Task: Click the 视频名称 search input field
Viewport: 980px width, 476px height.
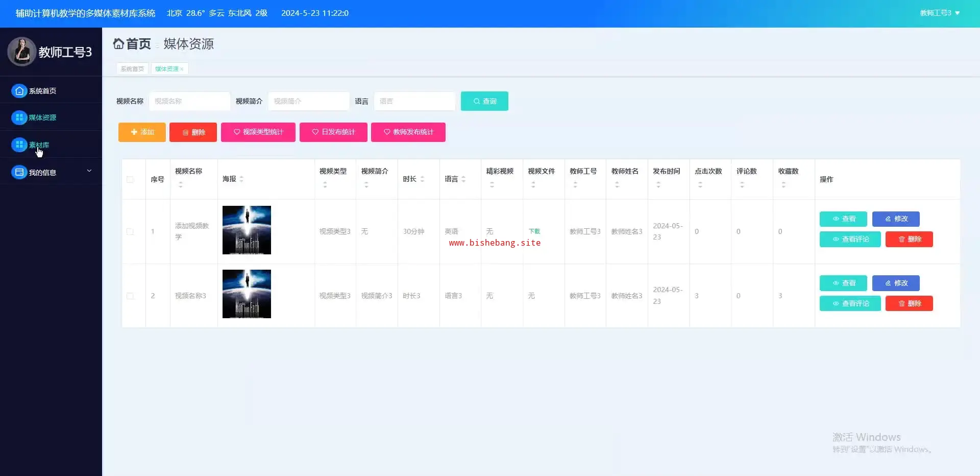Action: (189, 101)
